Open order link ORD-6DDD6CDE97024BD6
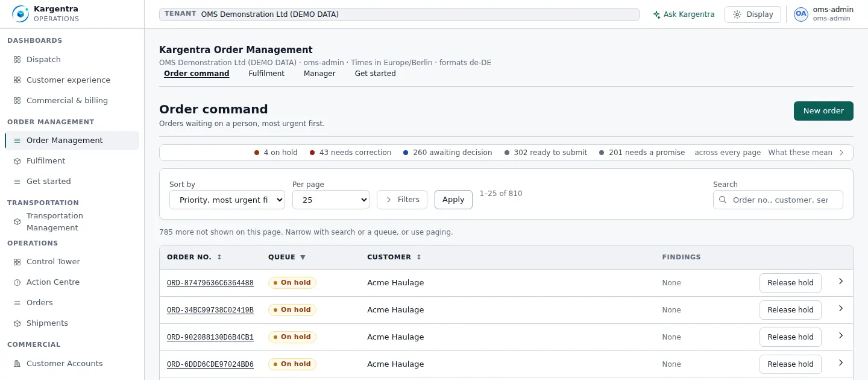The width and height of the screenshot is (868, 380). 210,364
